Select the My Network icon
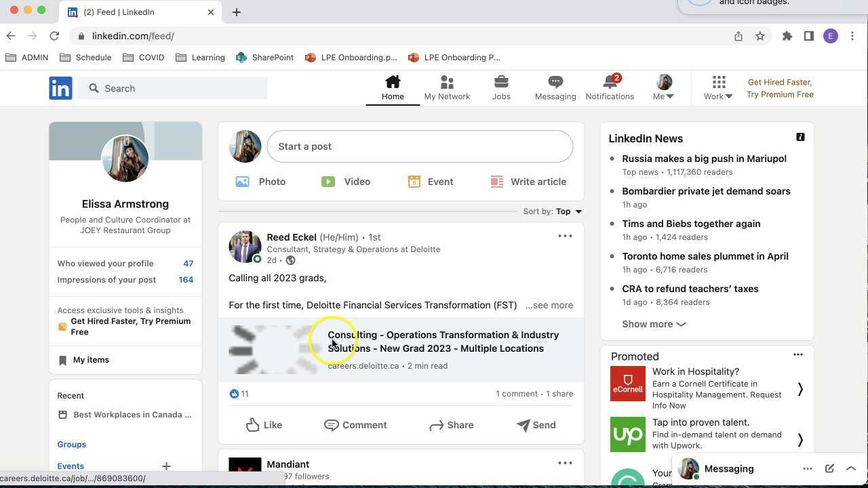868x488 pixels. tap(447, 87)
